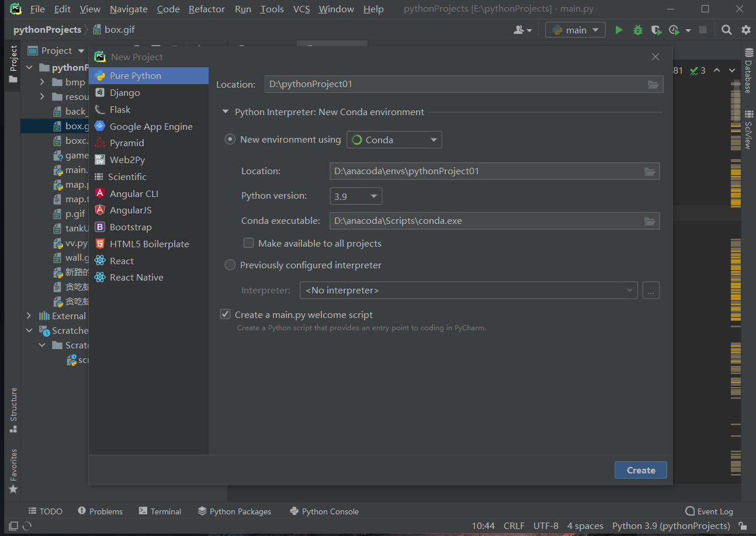This screenshot has height=536, width=756.
Task: Collapse Scratches and Consoles node
Action: [29, 330]
